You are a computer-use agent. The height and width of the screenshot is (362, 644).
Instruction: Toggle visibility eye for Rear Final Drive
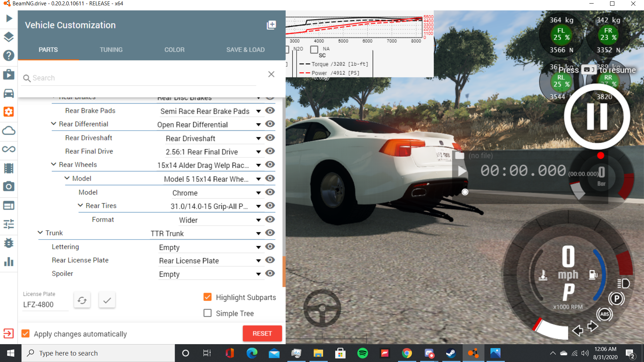tap(270, 151)
